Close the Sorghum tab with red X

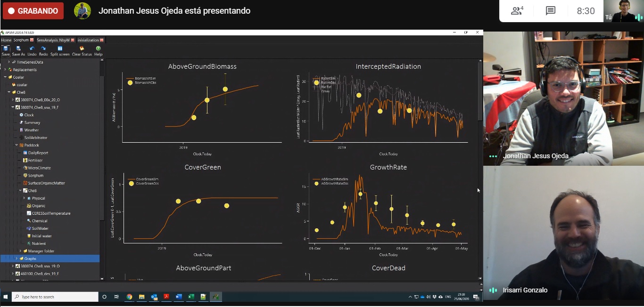click(32, 40)
